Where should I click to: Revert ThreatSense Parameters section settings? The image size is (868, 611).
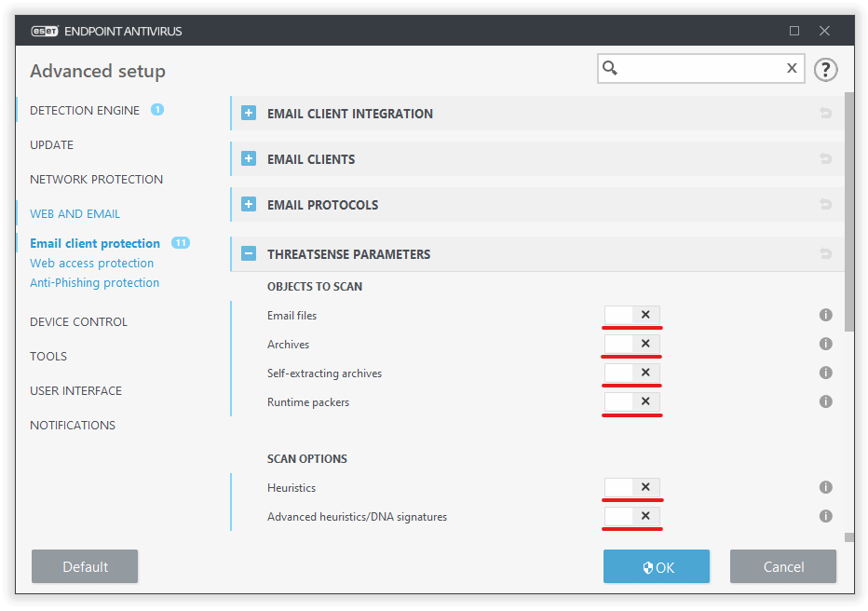tap(825, 253)
